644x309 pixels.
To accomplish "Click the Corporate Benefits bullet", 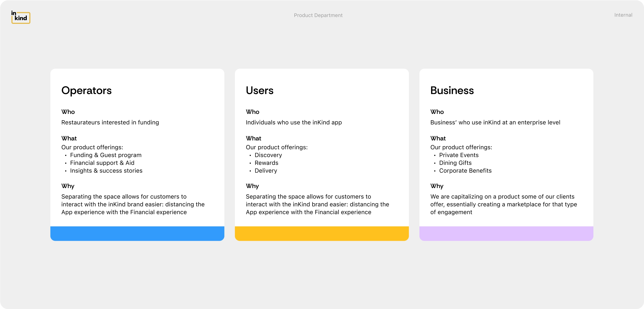I will point(465,171).
